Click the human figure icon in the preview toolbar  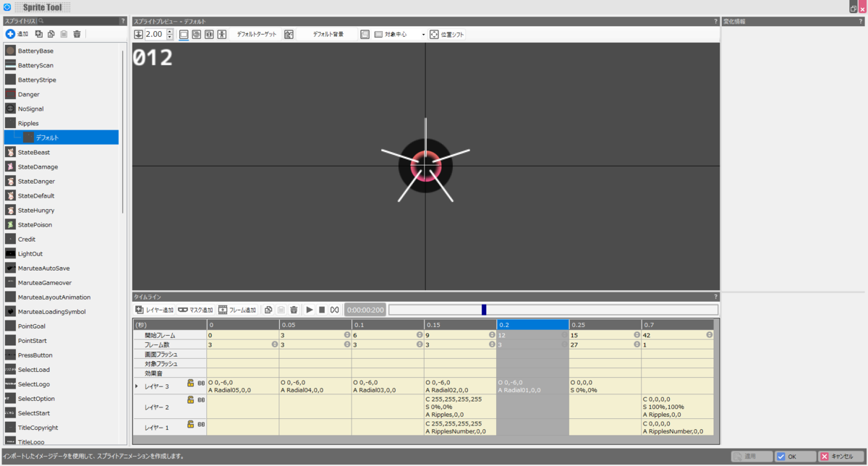point(222,34)
